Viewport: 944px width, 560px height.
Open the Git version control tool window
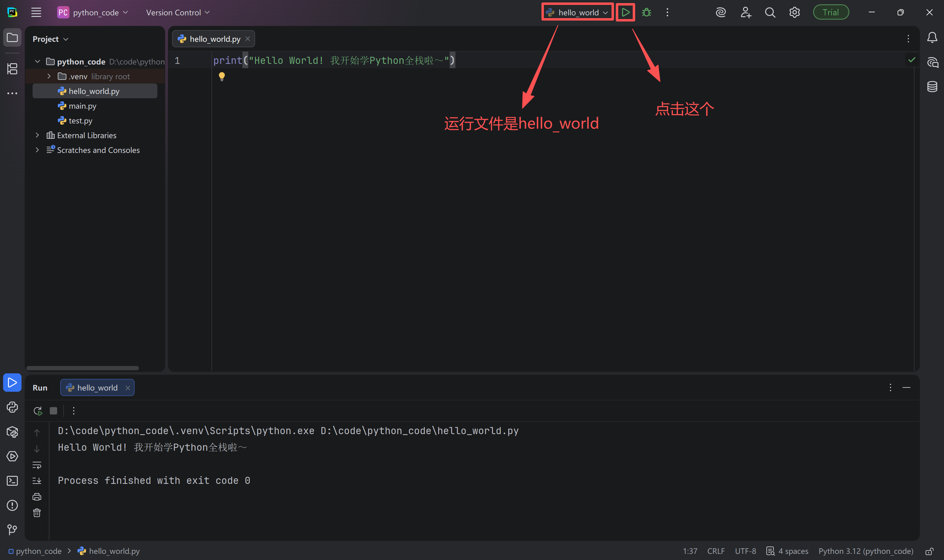(12, 530)
